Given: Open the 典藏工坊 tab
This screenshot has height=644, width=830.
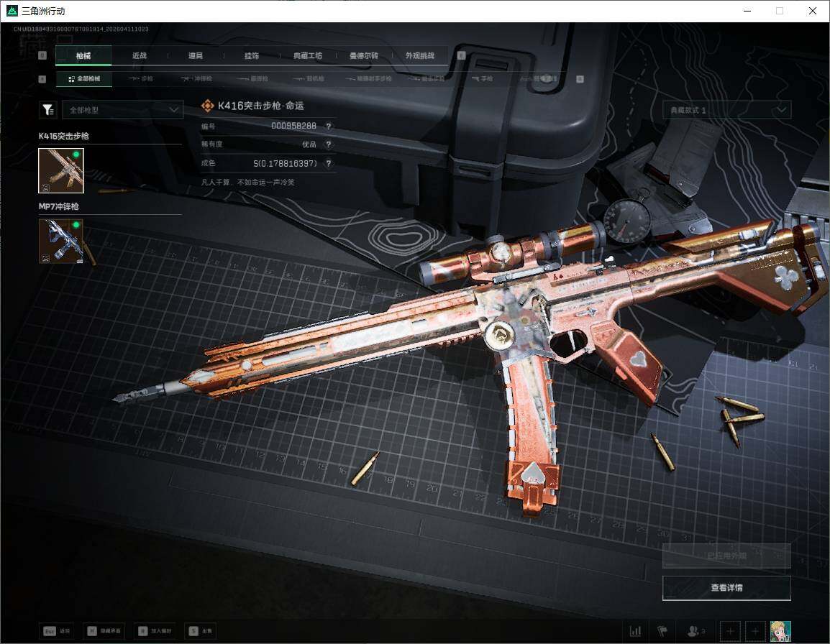Looking at the screenshot, I should click(x=308, y=55).
